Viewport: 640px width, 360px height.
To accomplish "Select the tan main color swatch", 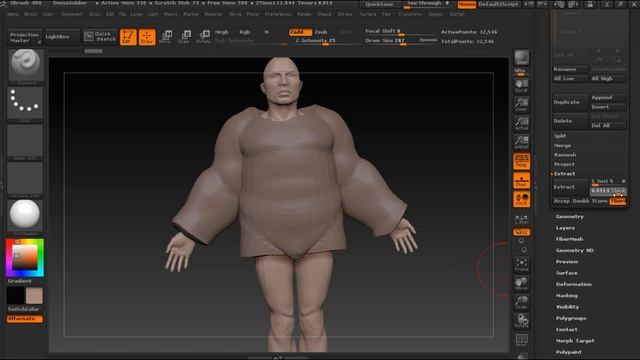I will [34, 296].
